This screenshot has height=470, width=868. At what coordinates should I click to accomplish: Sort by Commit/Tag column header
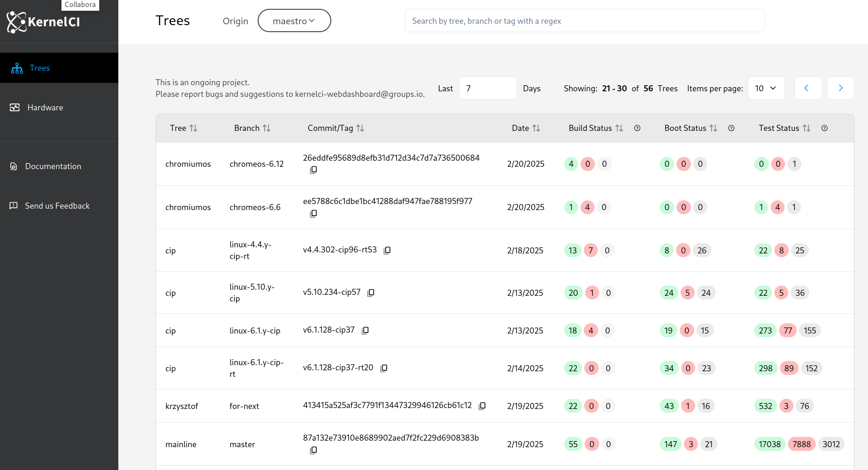(x=360, y=128)
